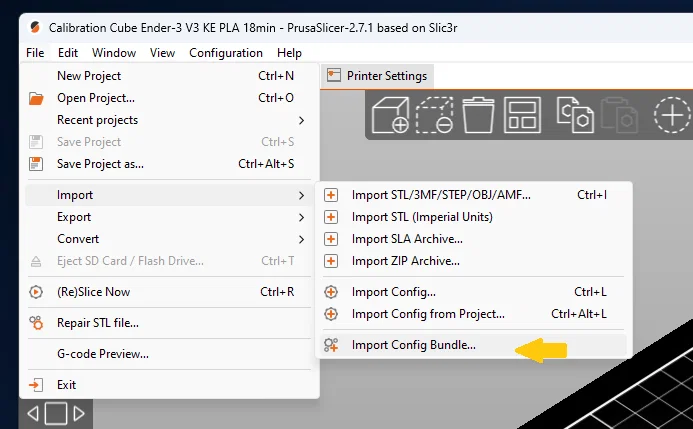Expand the Import submenu chevron

coord(301,195)
